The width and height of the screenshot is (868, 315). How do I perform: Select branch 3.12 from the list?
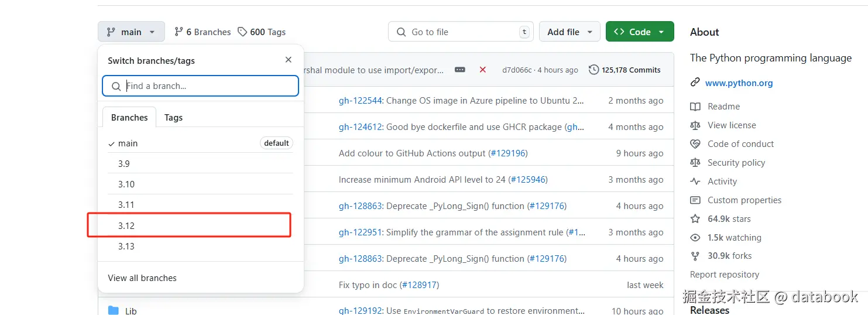(x=126, y=225)
